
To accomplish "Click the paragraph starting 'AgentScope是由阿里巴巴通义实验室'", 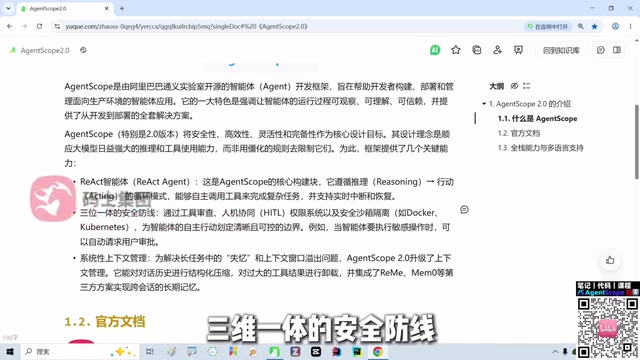I will (x=259, y=101).
